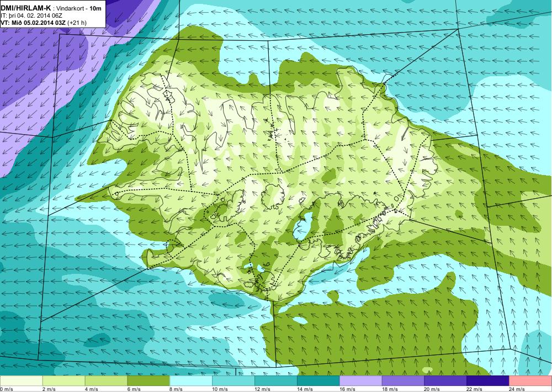This screenshot has width=552, height=392.
Task: Click the "22 m/s" legend label
Action: [x=475, y=389]
